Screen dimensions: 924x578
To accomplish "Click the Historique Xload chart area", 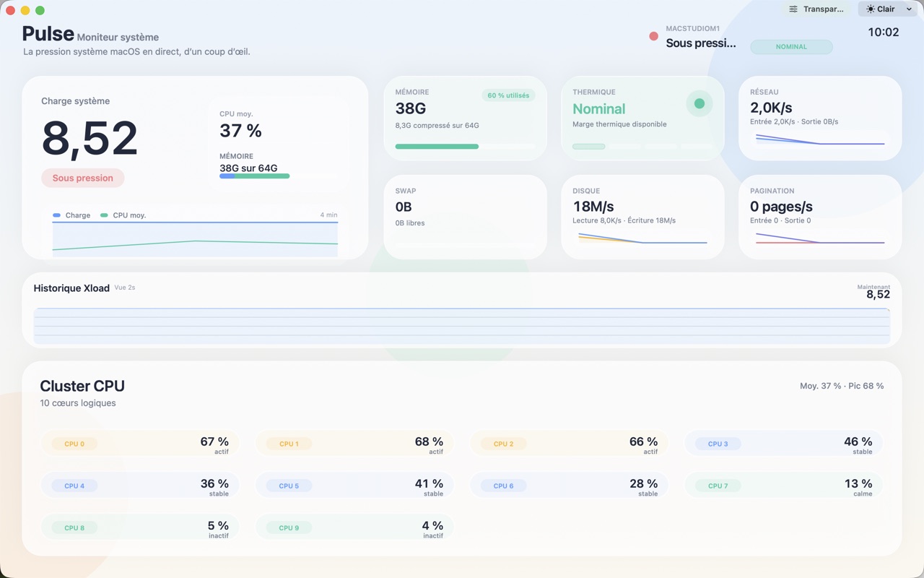I will pos(462,326).
